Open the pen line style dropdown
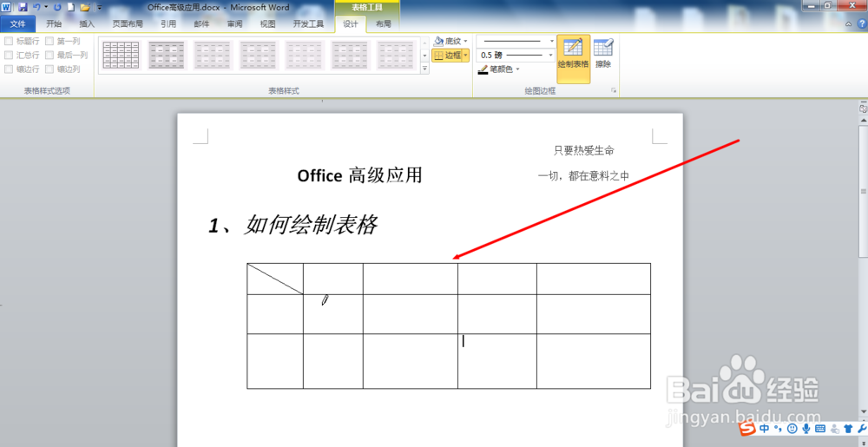The image size is (868, 447). point(551,41)
